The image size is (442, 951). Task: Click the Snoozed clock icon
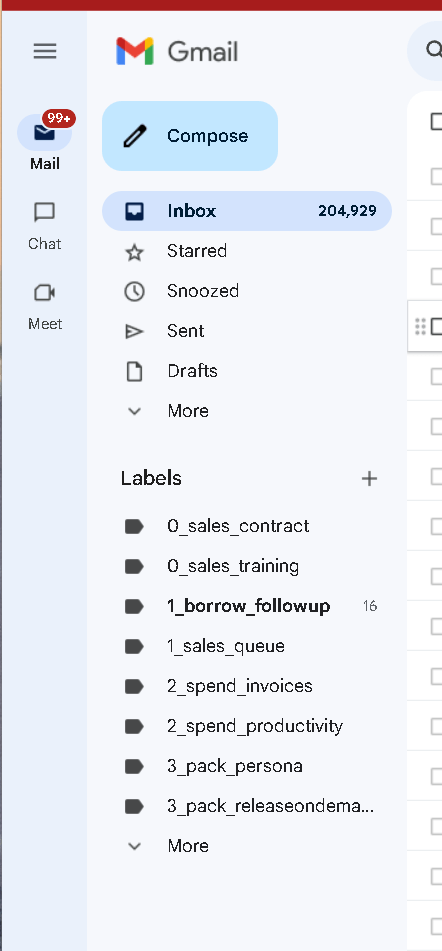[x=134, y=292]
